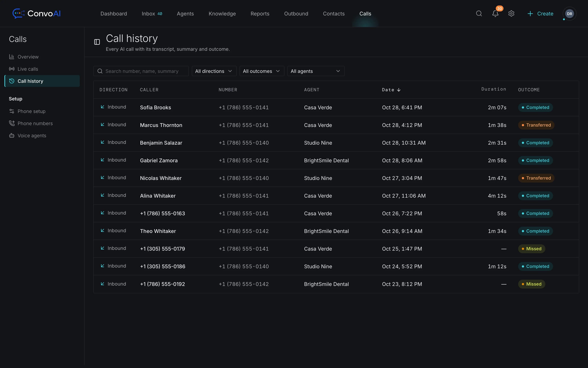The width and height of the screenshot is (588, 368).
Task: Click caller +1 (305) 555-0186
Action: click(x=163, y=266)
